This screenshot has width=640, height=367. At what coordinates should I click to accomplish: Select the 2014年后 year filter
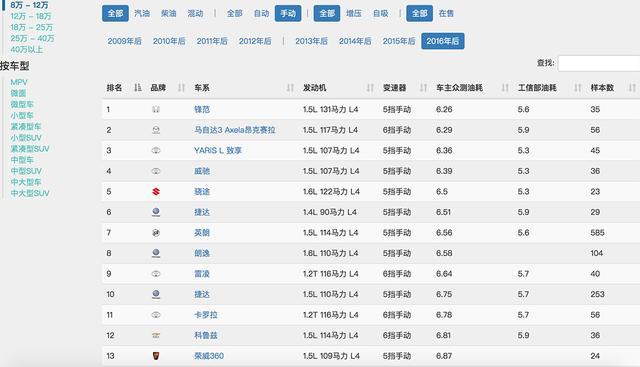tap(355, 41)
